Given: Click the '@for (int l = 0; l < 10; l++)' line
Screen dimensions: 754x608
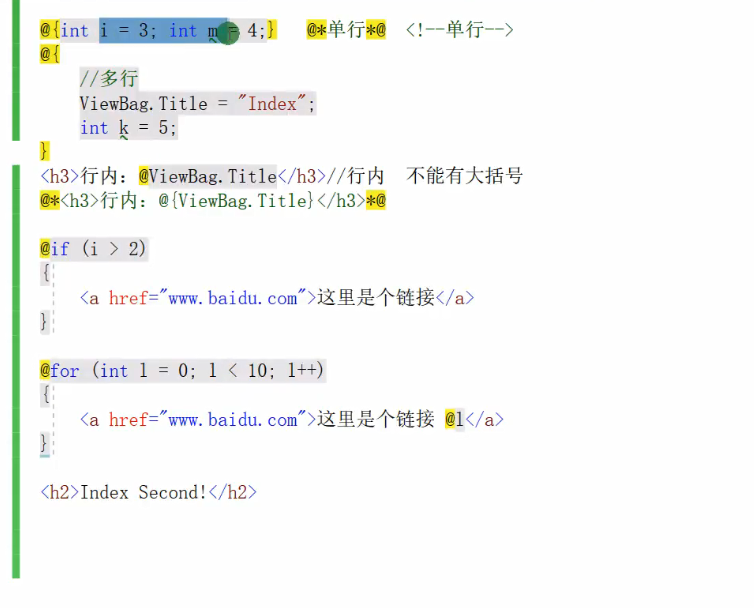Looking at the screenshot, I should tap(182, 371).
